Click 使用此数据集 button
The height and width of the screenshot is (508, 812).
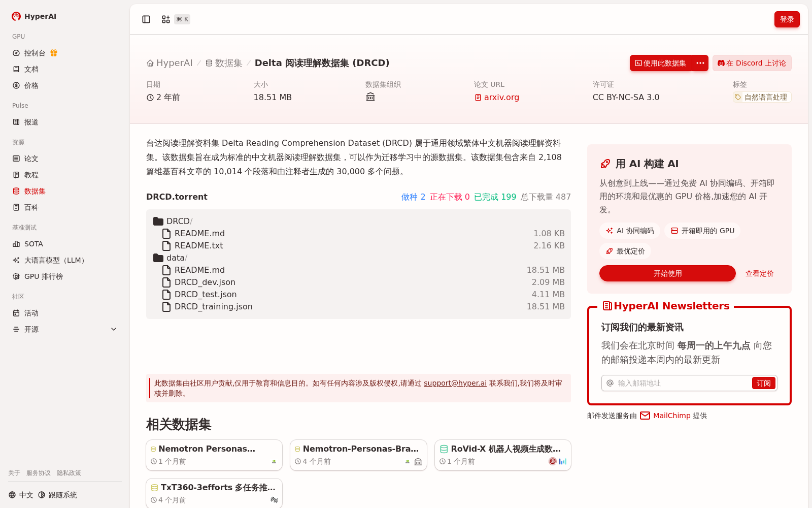(661, 63)
